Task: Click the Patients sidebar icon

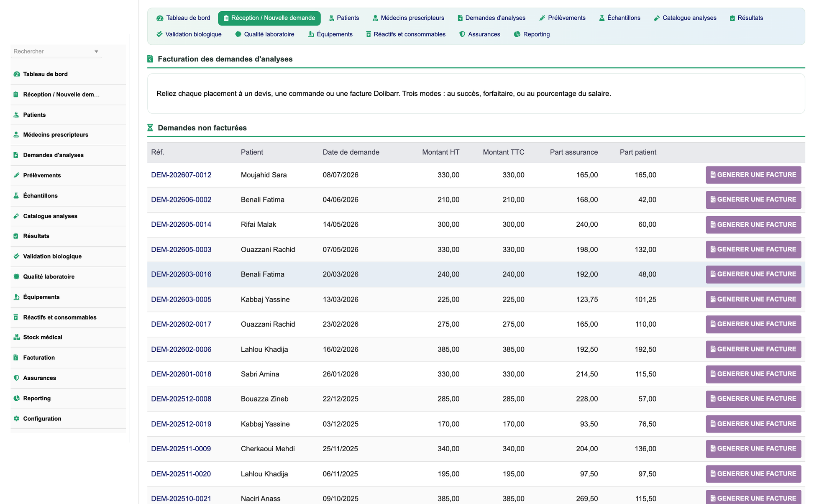Action: [x=16, y=115]
